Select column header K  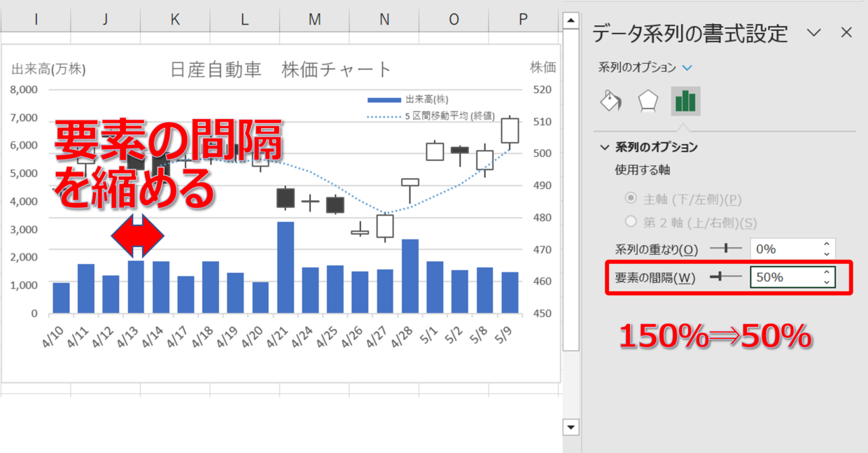(x=175, y=20)
